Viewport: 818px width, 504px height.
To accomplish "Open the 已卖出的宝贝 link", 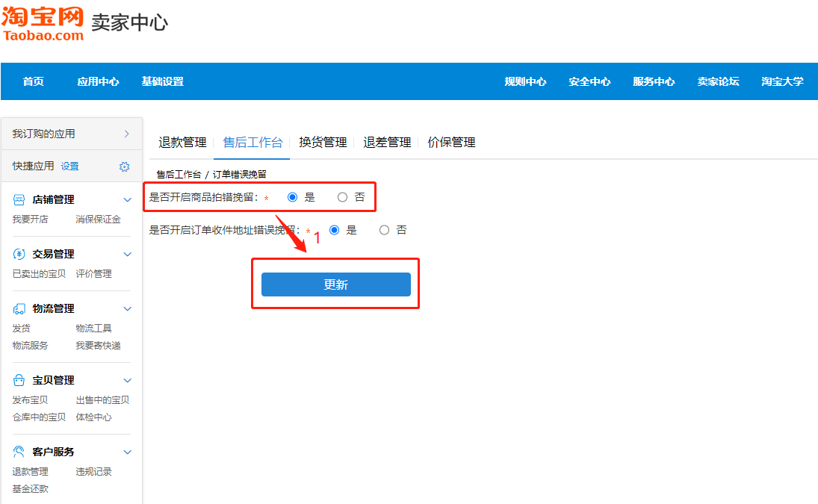I will pos(39,274).
